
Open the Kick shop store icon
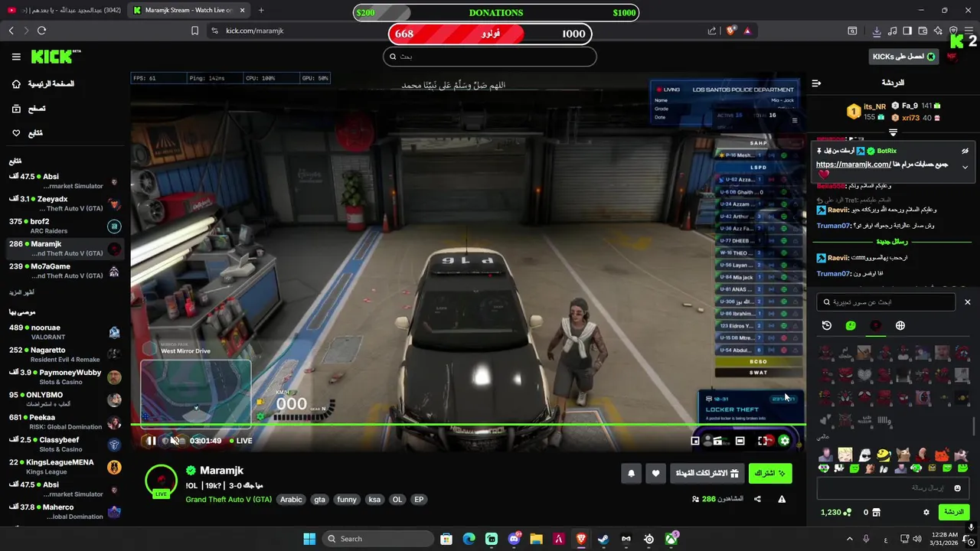[876, 512]
